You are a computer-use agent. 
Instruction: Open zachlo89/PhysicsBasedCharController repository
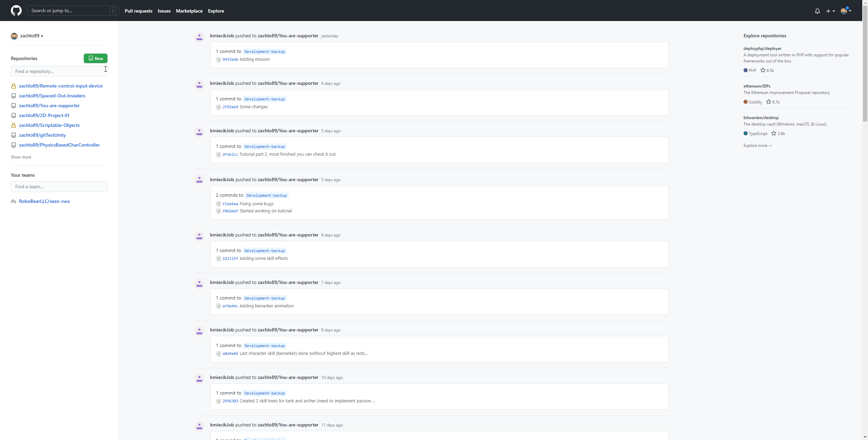pos(59,145)
